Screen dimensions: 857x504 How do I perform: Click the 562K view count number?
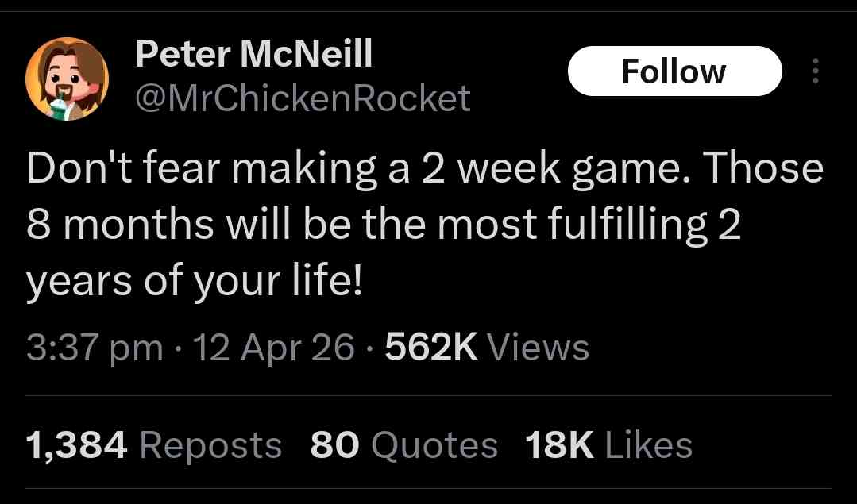click(x=431, y=348)
